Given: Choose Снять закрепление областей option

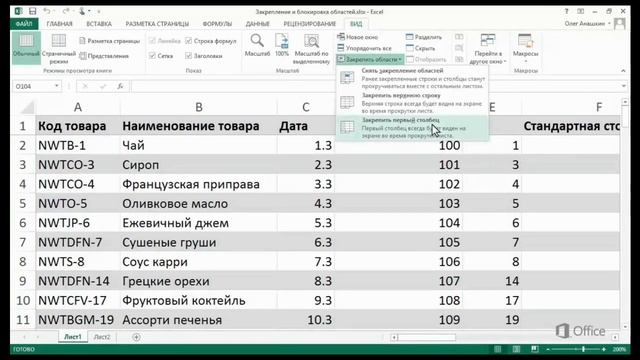Looking at the screenshot, I should tap(412, 78).
